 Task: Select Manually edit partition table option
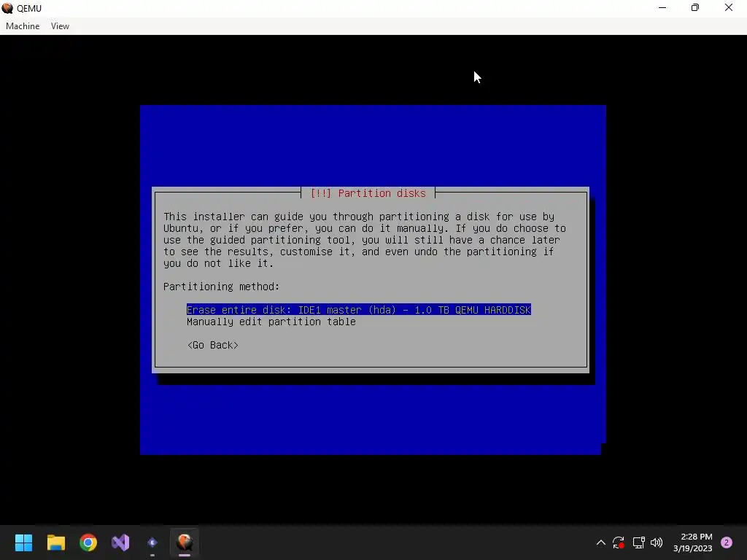click(271, 322)
